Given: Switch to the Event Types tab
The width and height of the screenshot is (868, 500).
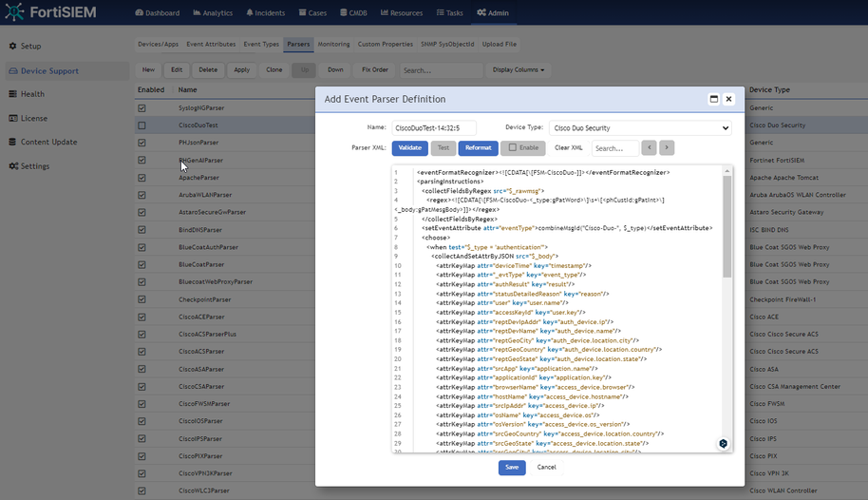Looking at the screenshot, I should (261, 45).
